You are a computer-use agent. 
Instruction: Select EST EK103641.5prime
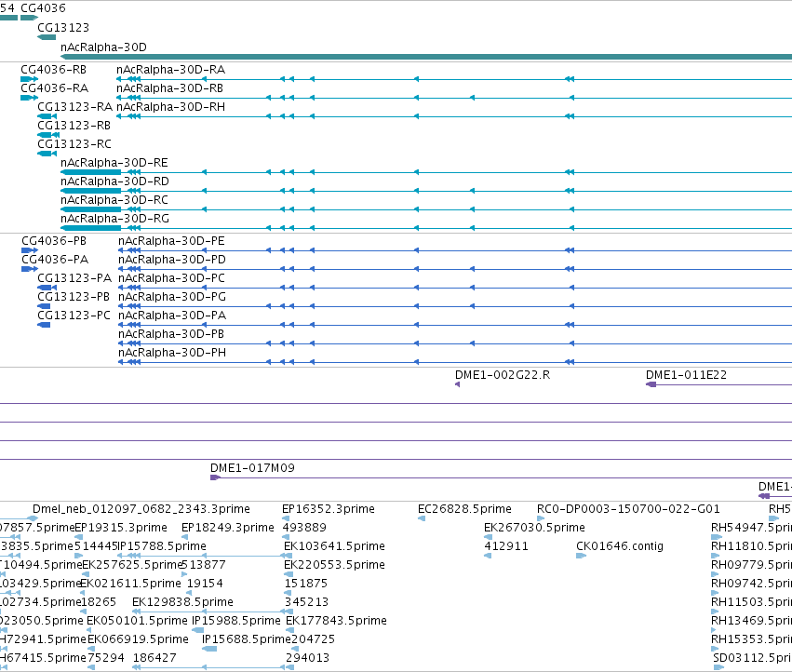tap(334, 546)
